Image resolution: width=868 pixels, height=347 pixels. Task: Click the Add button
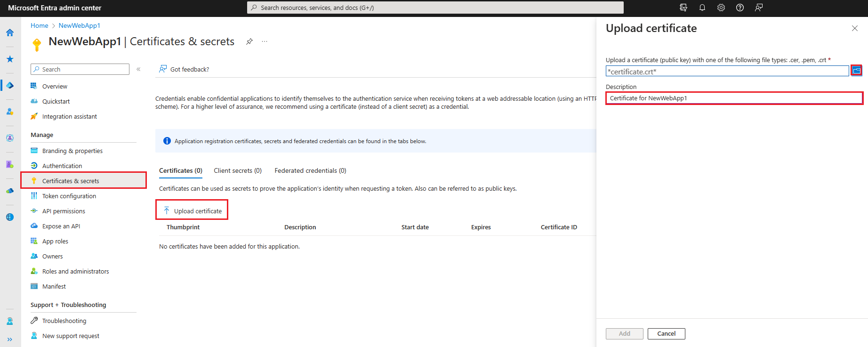point(625,333)
